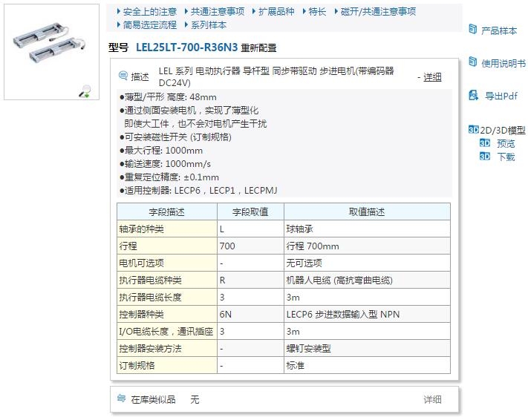
Task: Click the magnifier icon on product image
Action: tap(85, 91)
